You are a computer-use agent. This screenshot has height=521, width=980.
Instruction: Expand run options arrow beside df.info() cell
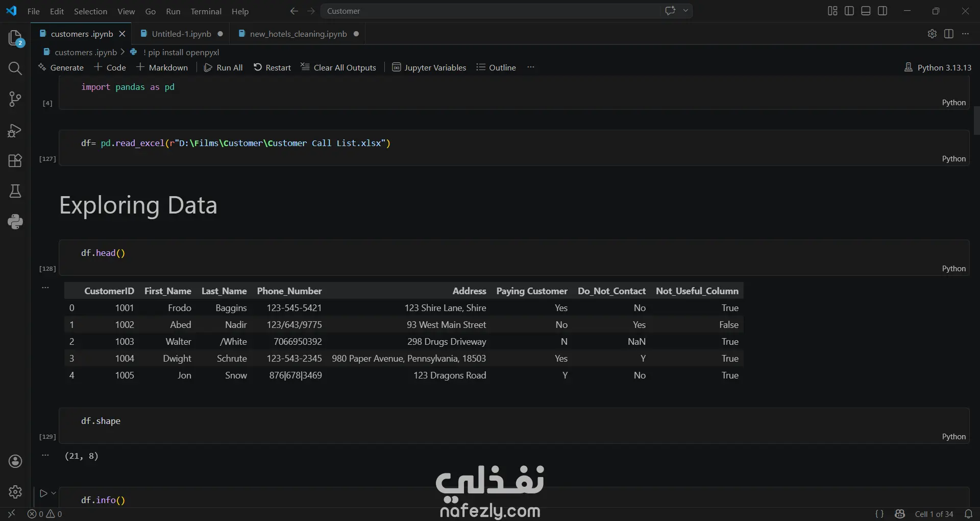pyautogui.click(x=54, y=493)
